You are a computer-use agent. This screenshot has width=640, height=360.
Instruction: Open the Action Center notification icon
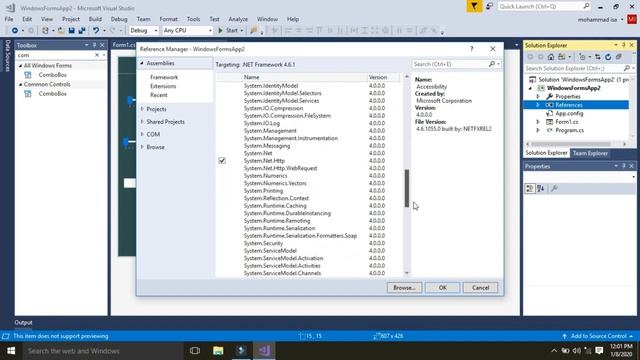click(599, 351)
